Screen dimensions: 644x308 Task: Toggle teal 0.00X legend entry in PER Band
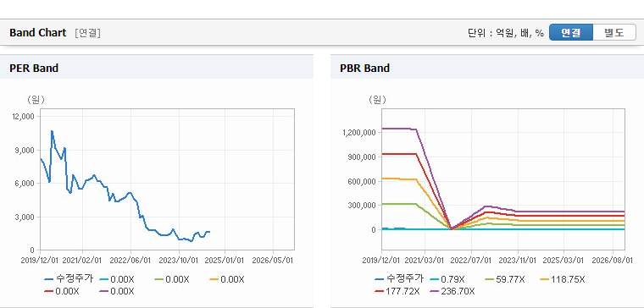(117, 279)
